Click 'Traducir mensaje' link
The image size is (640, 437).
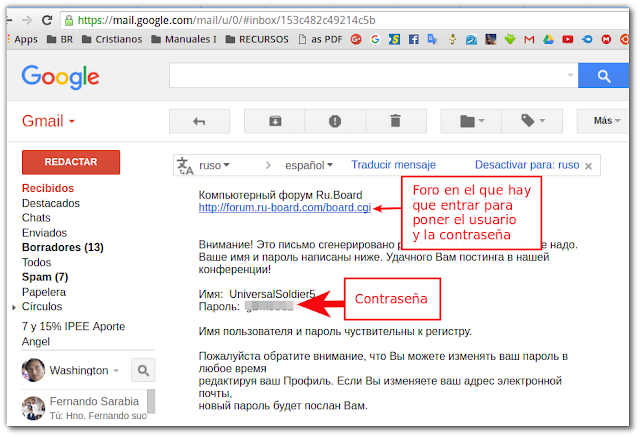pos(393,165)
